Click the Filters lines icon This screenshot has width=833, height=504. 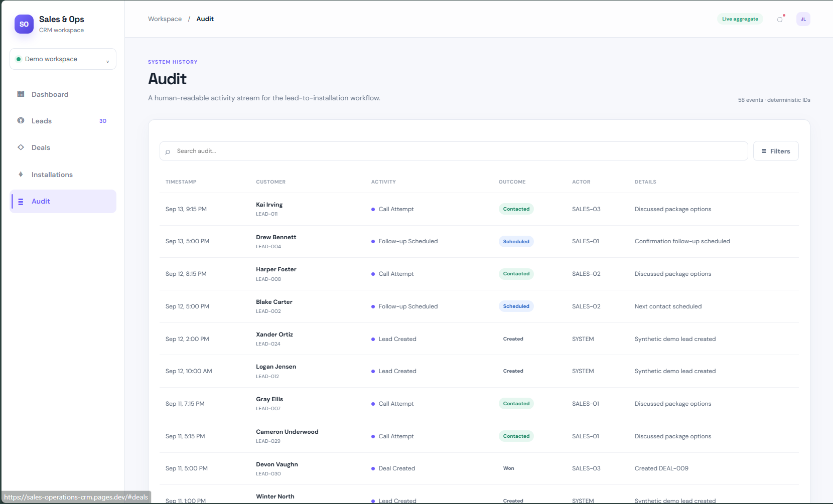click(764, 151)
